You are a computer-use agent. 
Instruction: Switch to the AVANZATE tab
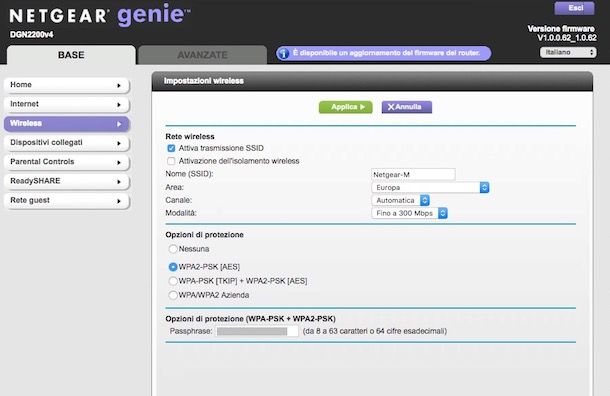(x=203, y=55)
